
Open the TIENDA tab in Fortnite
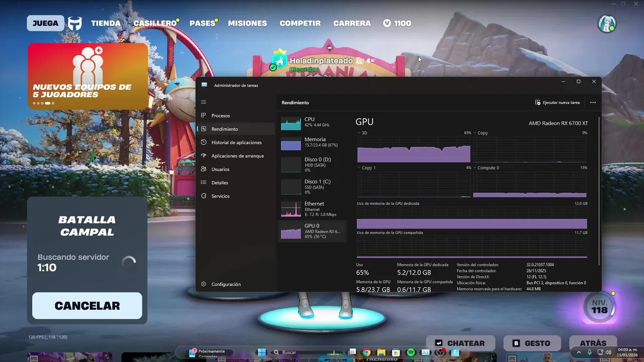[x=106, y=23]
